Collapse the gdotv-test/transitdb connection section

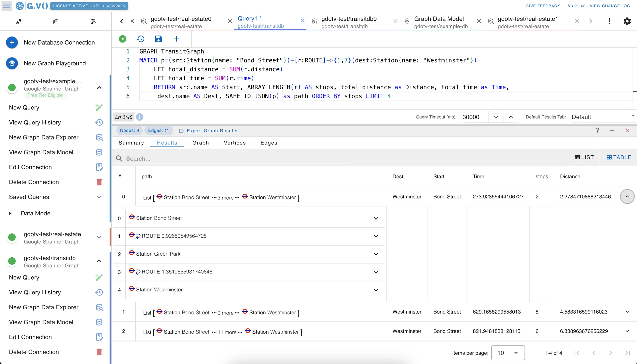tap(99, 261)
